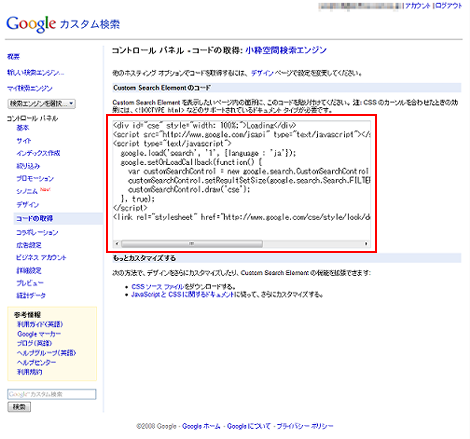This screenshot has width=470, height=439.
Task: Click デザイン link in the description sentence
Action: click(x=262, y=73)
